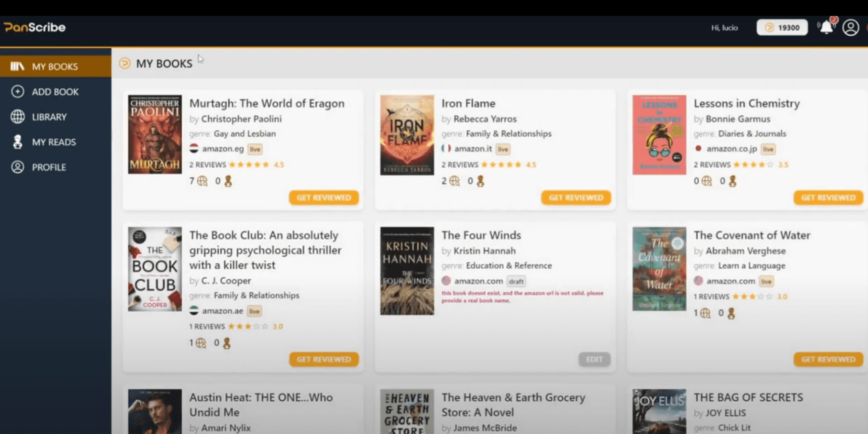Click the reader count icon on Murtagh card
This screenshot has width=868, height=434.
point(228,181)
